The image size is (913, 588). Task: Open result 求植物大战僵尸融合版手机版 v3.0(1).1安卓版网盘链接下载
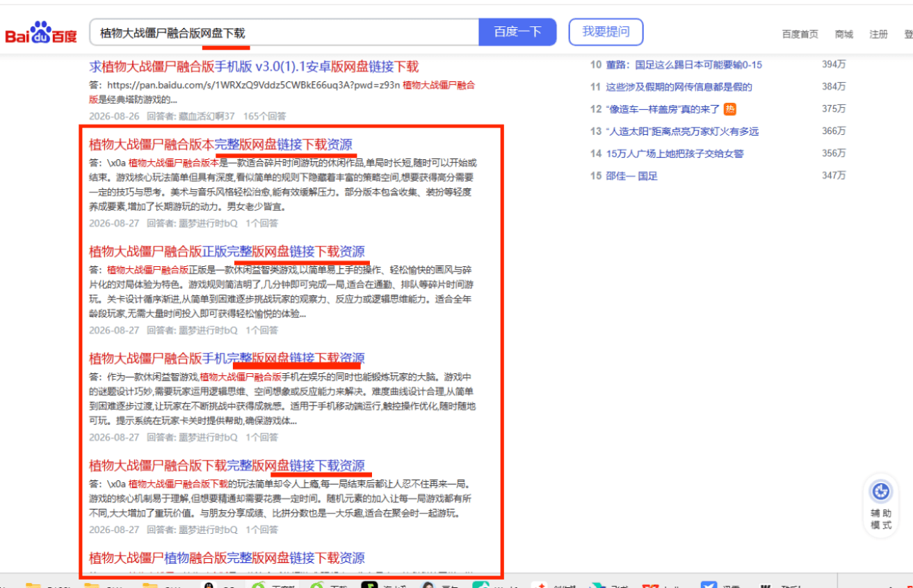[x=254, y=67]
